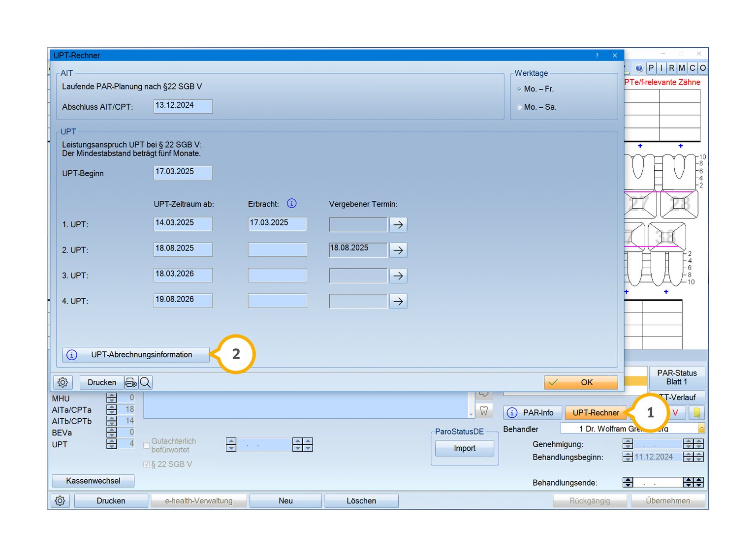Click the Behandlungsbeginn date 11.12.2024
Image resolution: width=756 pixels, height=557 pixels.
click(x=658, y=457)
